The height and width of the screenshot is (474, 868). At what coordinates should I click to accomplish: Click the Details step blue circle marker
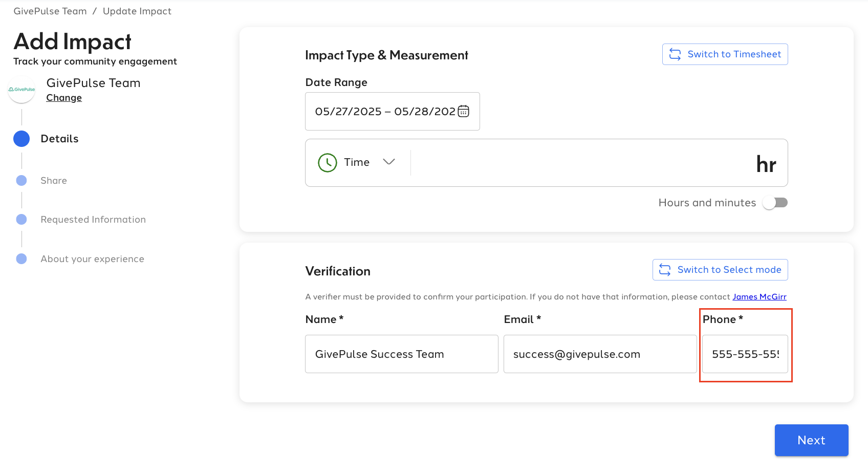[21, 139]
